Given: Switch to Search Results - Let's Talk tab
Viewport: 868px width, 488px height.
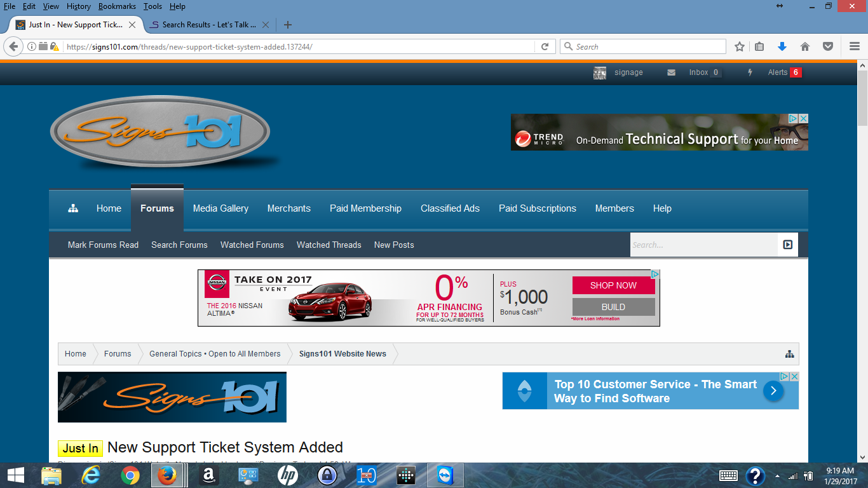Looking at the screenshot, I should [209, 25].
